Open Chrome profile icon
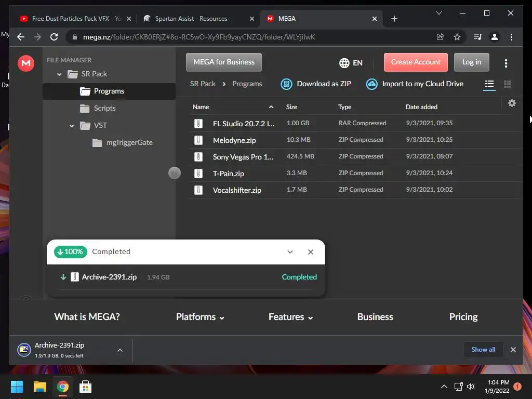This screenshot has height=399, width=532. click(x=495, y=37)
